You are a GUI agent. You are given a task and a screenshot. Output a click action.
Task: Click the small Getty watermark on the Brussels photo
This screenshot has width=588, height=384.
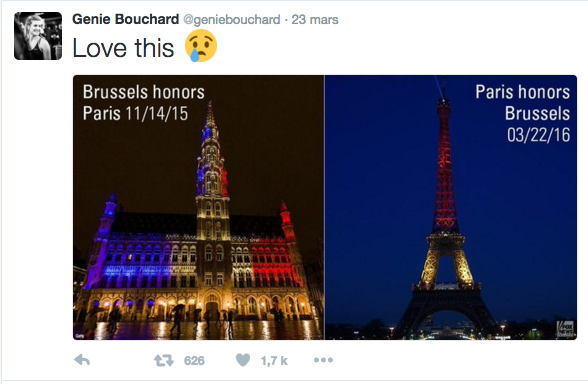click(79, 336)
